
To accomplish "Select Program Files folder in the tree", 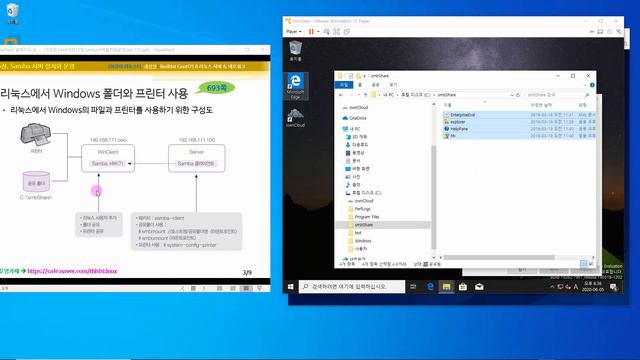I will pos(364,217).
